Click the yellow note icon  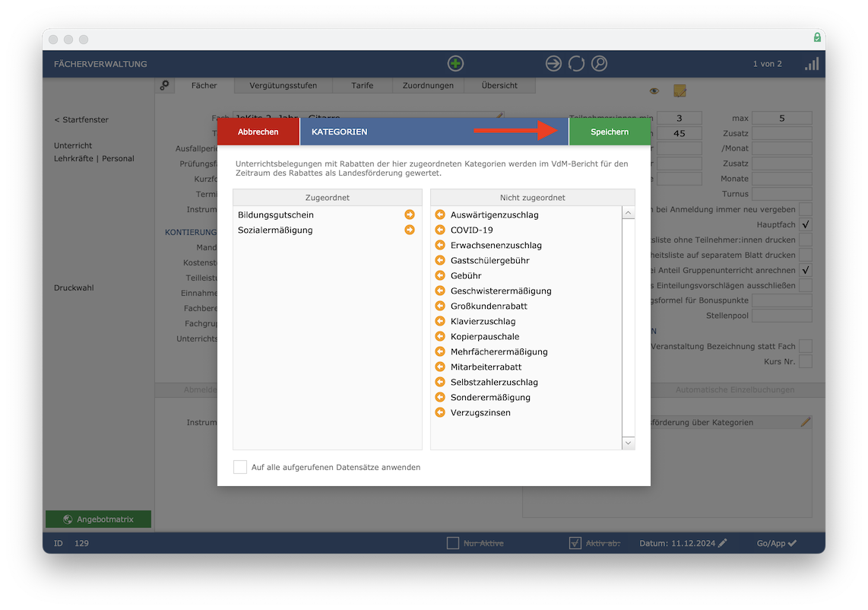point(680,91)
